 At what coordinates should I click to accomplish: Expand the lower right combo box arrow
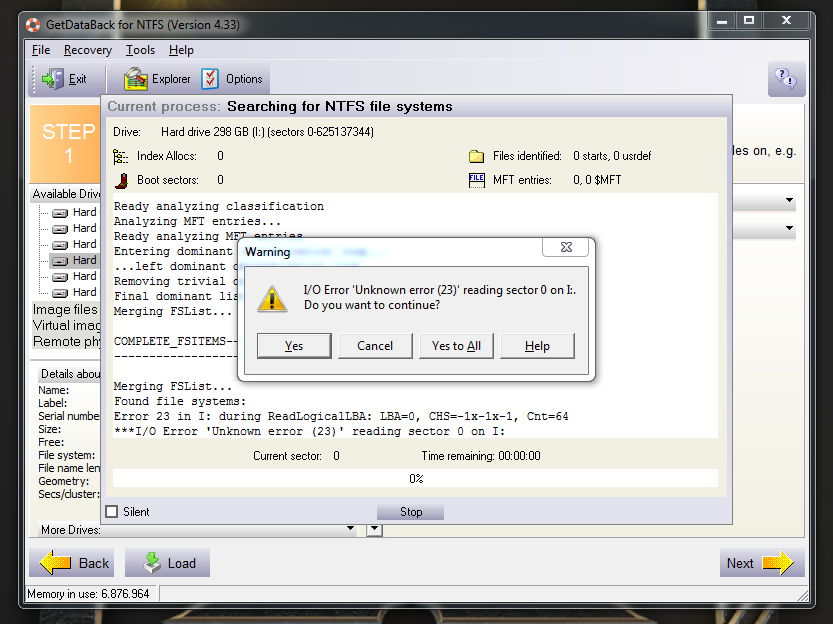click(789, 228)
